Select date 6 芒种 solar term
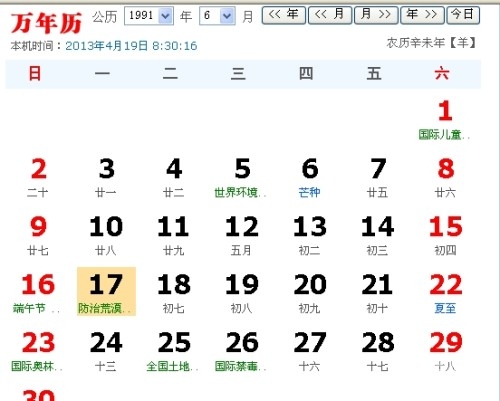 pyautogui.click(x=310, y=178)
